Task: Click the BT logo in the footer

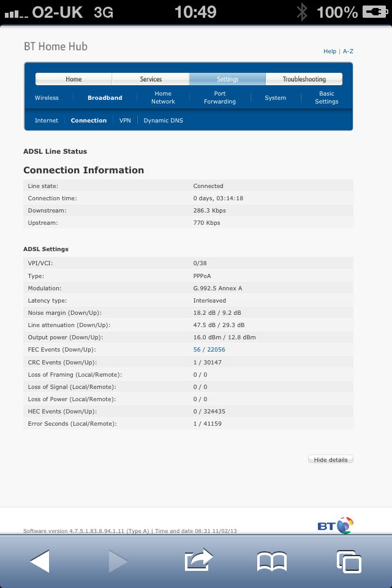Action: coord(336,526)
